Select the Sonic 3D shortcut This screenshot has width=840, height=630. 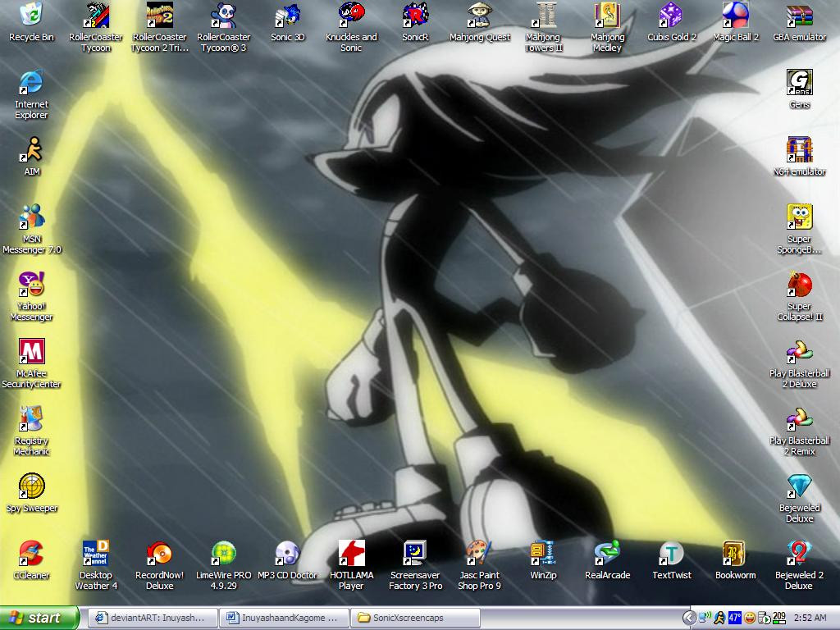[x=288, y=15]
